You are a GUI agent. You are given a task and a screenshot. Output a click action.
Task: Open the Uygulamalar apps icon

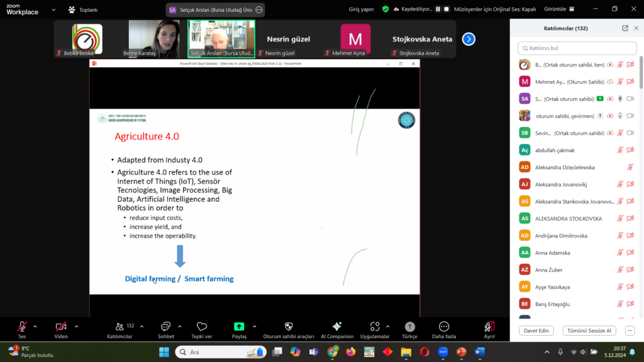[375, 327]
